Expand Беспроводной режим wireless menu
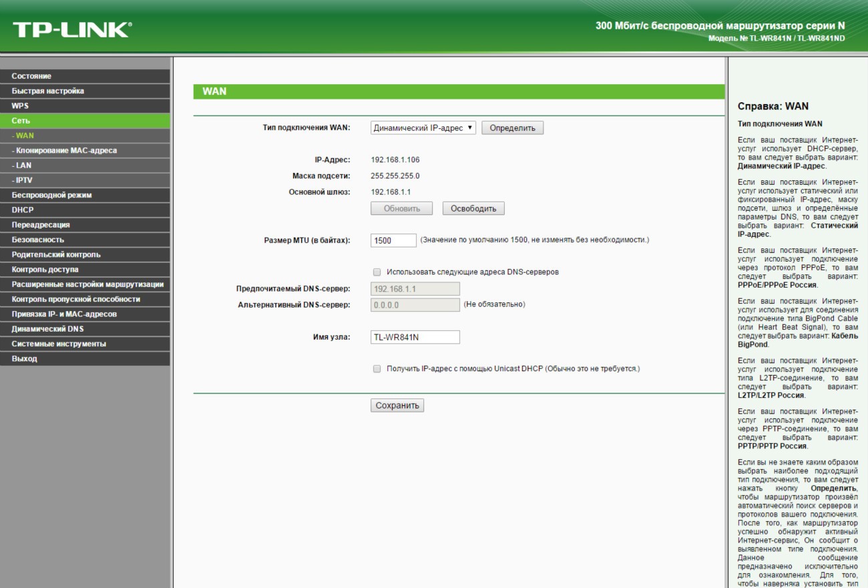The height and width of the screenshot is (588, 868). click(x=51, y=196)
